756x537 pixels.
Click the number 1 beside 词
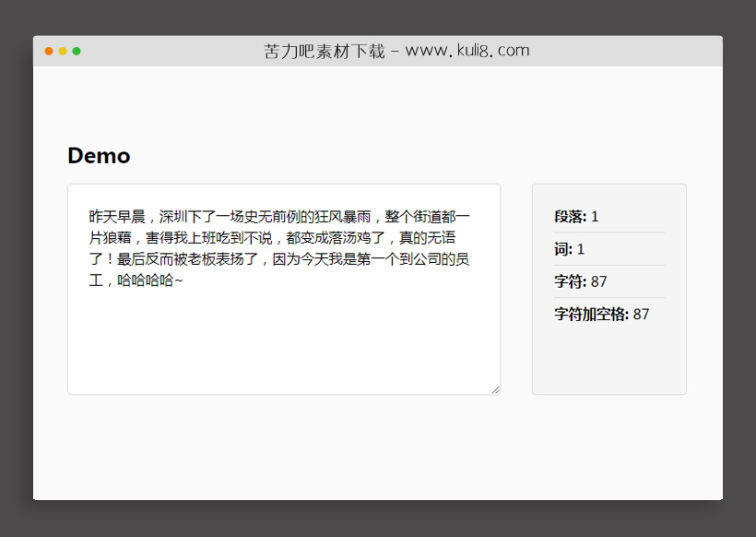tap(583, 248)
